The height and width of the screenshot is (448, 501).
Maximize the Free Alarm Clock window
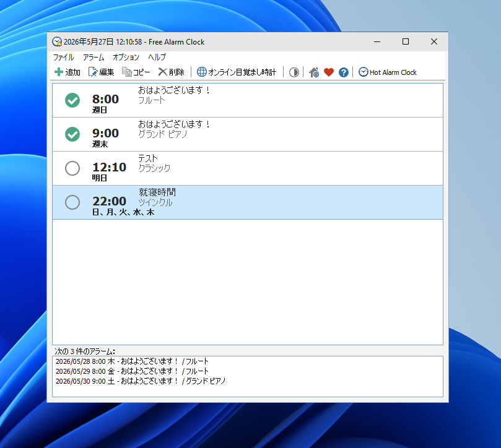406,41
